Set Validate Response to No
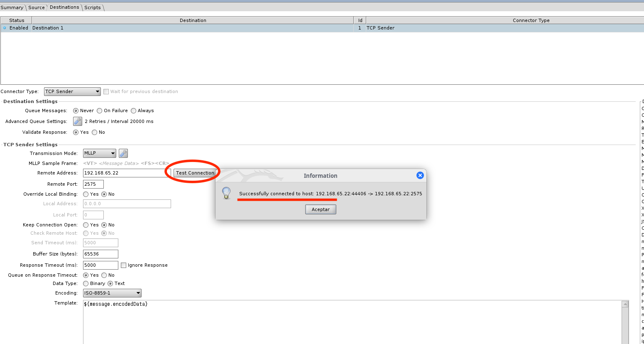Viewport: 644px width, 344px height. pyautogui.click(x=95, y=133)
